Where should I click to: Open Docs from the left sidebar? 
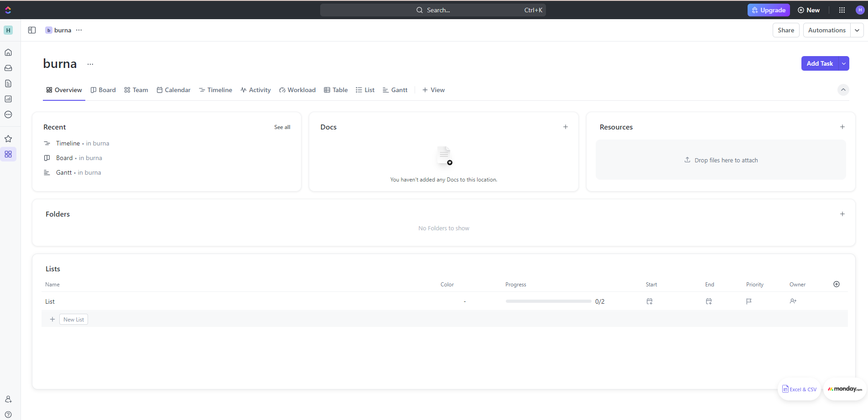(x=8, y=83)
